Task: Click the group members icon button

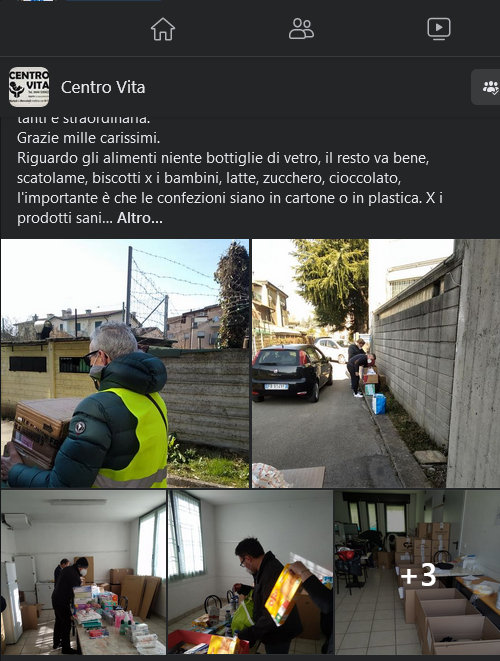Action: tap(488, 87)
